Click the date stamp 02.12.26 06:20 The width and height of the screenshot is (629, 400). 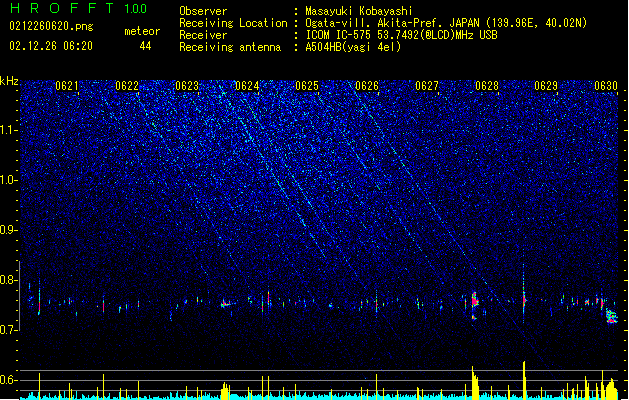click(x=51, y=46)
